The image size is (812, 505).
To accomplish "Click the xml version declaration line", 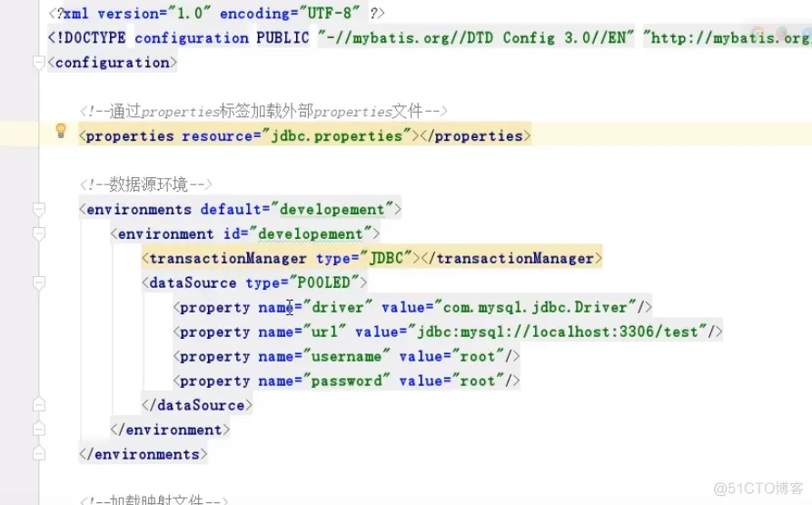I will [x=216, y=13].
